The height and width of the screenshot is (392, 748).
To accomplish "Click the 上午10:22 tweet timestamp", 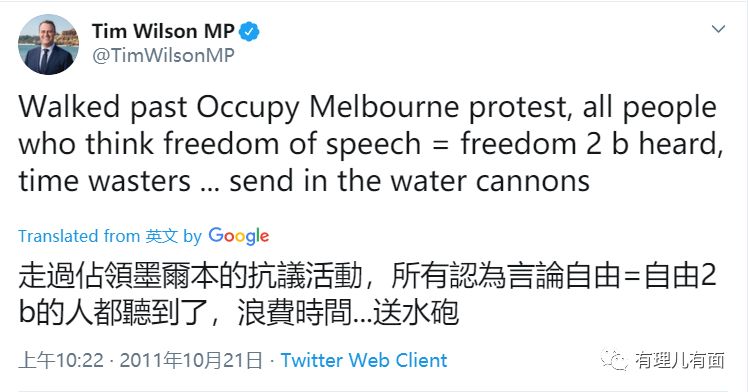I will (61, 360).
